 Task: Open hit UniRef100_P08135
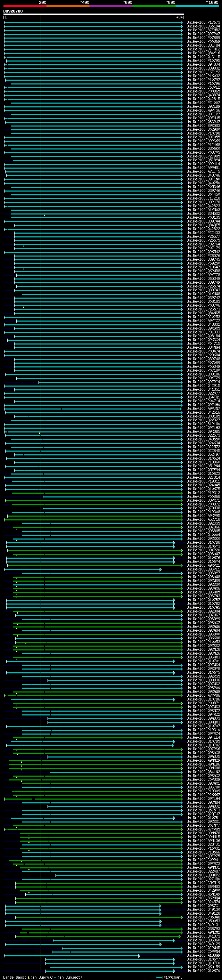(203, 217)
